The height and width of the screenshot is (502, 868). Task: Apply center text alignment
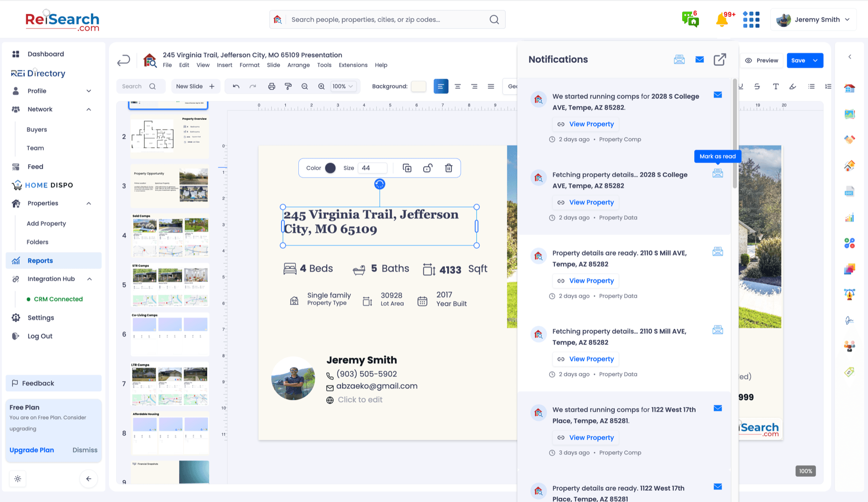coord(458,86)
